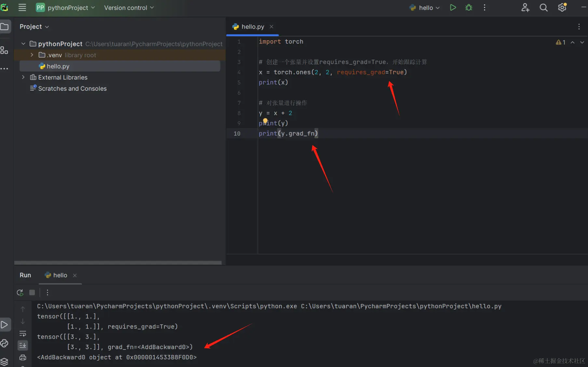Click the hello.py path link in console
This screenshot has width=588, height=367.
[x=401, y=306]
